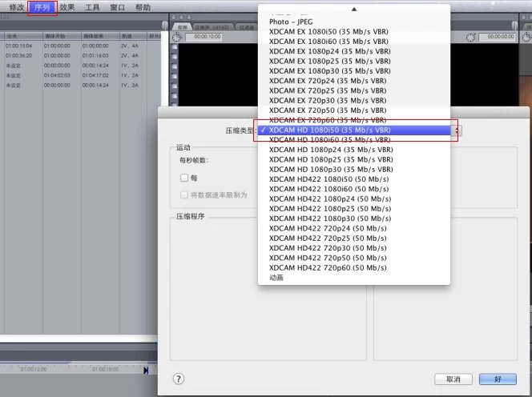
Task: Choose XDCAM HD422 720p60 (50 Mb/s)
Action: coord(354,267)
